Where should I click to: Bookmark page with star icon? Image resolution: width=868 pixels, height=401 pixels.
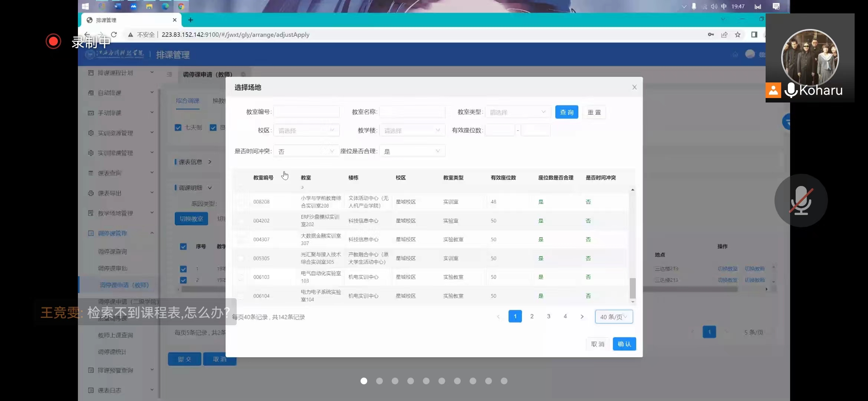[737, 35]
